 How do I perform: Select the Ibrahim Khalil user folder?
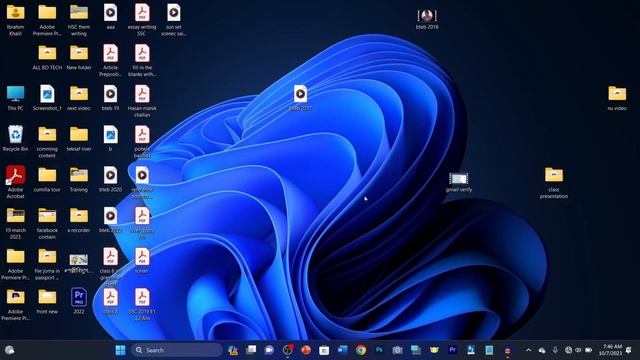[x=16, y=20]
